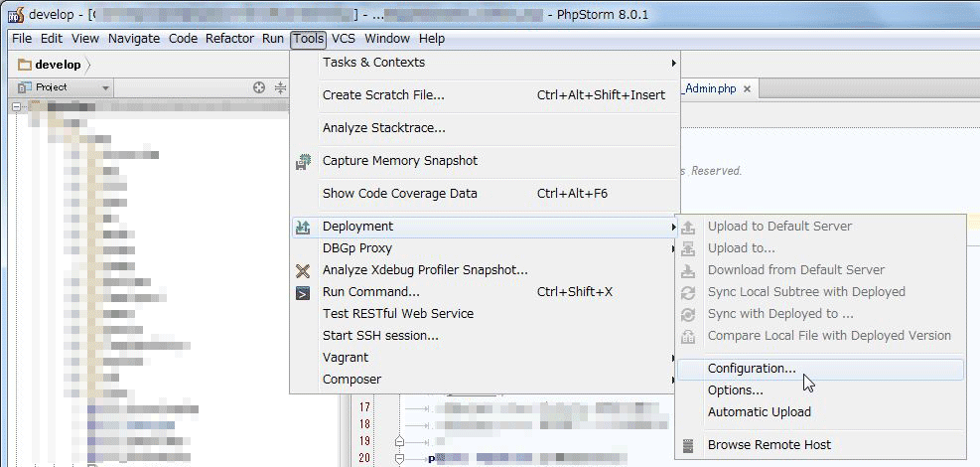Choose Start SSH session...
This screenshot has width=980, height=467.
485,337
